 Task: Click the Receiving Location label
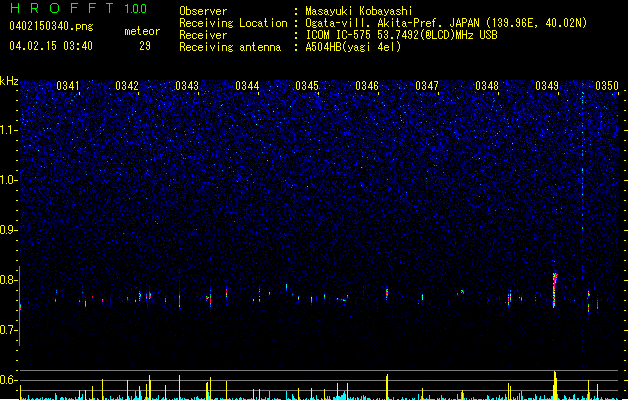pyautogui.click(x=233, y=23)
